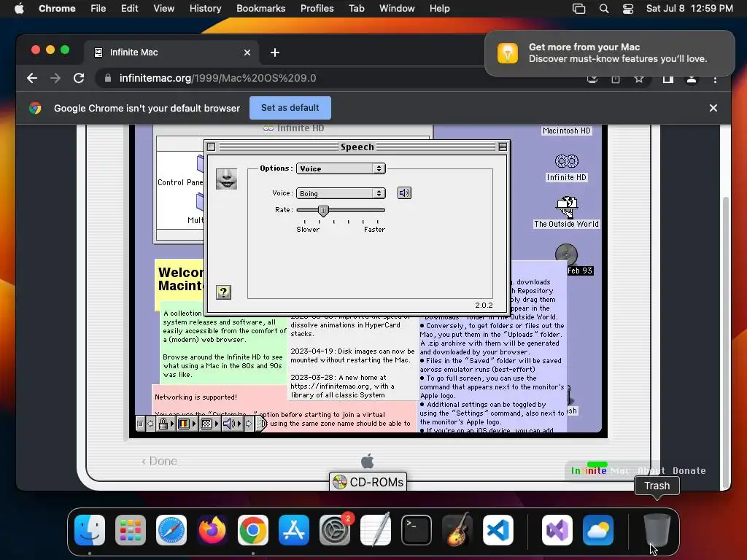The height and width of the screenshot is (560, 747).
Task: Open Control Center in menu bar
Action: pyautogui.click(x=628, y=9)
